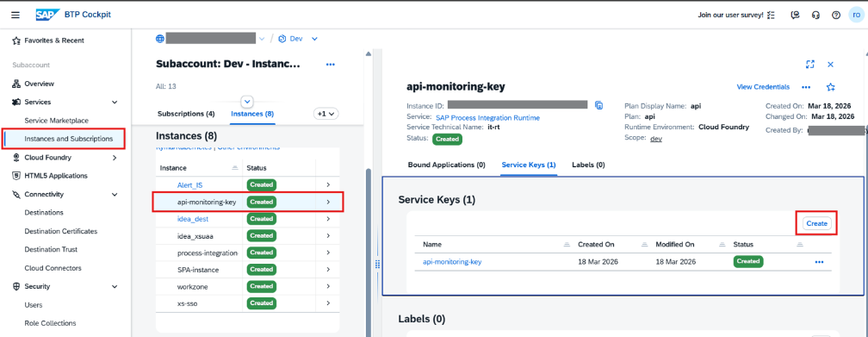The image size is (868, 337).
Task: Copy the Instance ID to clipboard
Action: pyautogui.click(x=598, y=105)
